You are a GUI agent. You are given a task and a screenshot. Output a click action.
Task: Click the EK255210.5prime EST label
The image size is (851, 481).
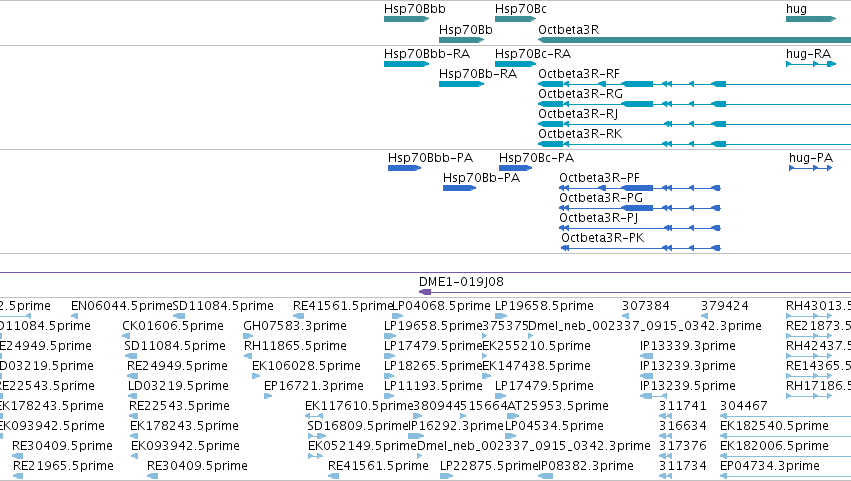click(x=536, y=346)
